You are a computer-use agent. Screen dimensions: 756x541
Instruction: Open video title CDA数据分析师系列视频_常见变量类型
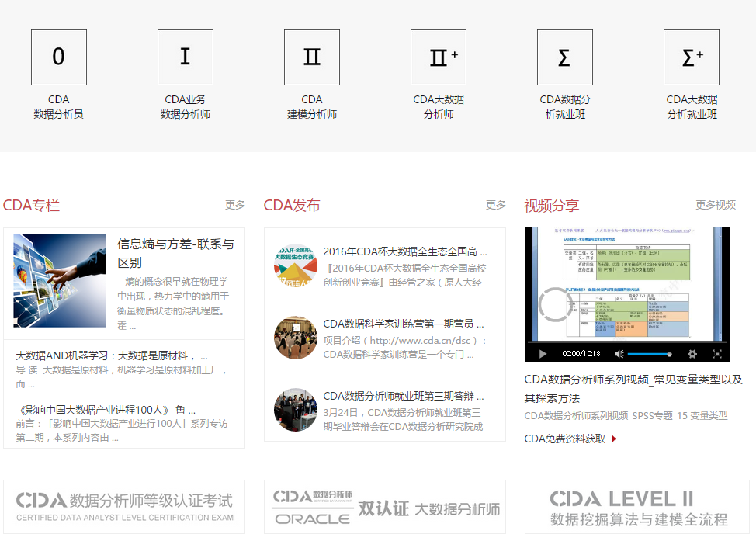[633, 389]
